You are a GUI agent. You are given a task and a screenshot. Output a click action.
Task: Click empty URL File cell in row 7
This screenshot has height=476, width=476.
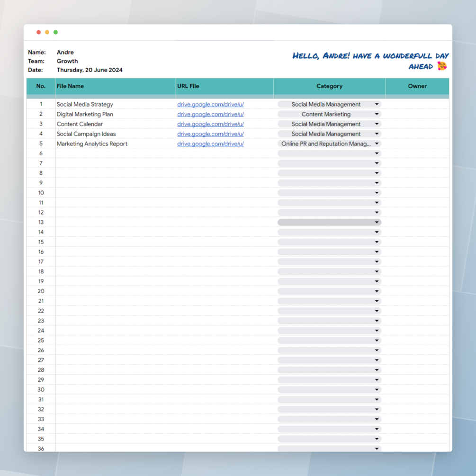pos(225,163)
